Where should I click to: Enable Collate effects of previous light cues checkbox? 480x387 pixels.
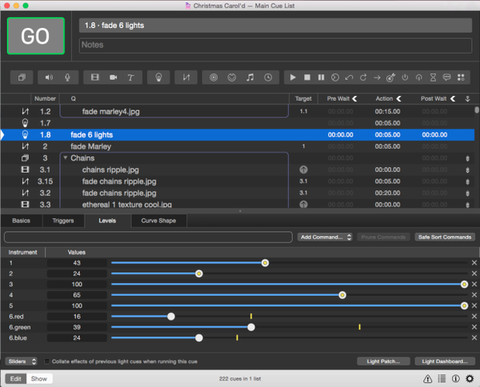47,361
